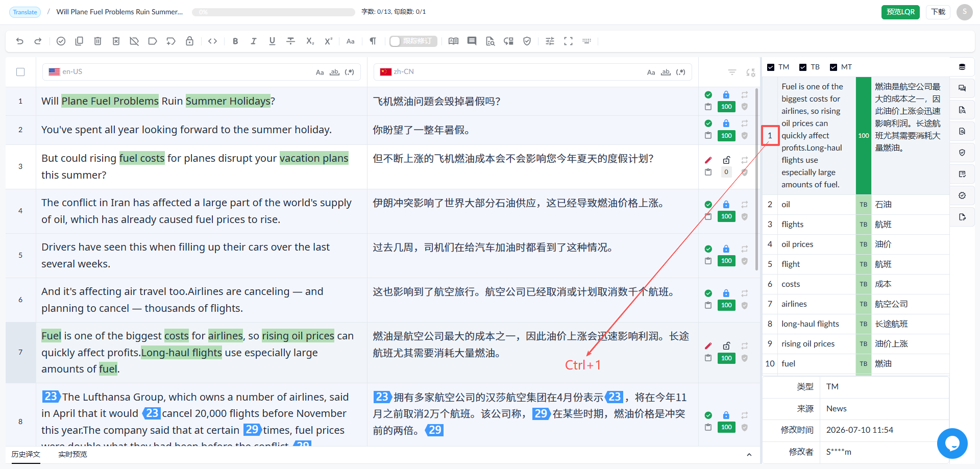Switch to 实时预览 tab
This screenshot has height=469, width=980.
click(x=72, y=454)
